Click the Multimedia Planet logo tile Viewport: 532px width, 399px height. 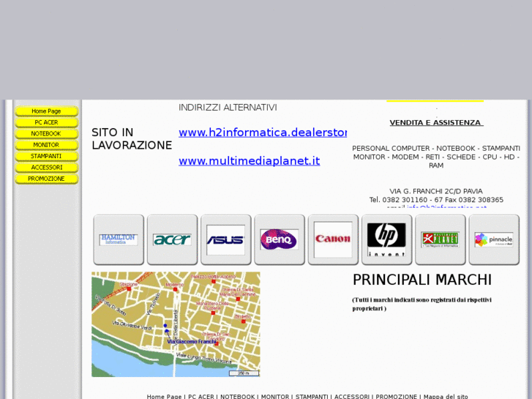(x=440, y=239)
